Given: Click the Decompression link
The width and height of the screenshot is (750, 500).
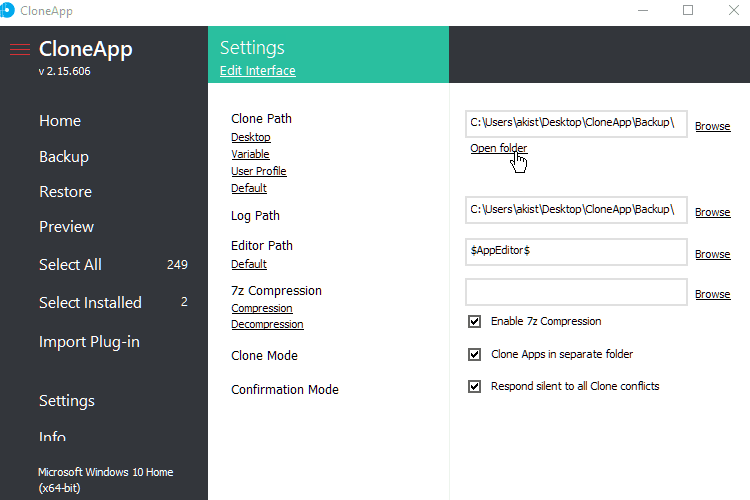Looking at the screenshot, I should [267, 324].
